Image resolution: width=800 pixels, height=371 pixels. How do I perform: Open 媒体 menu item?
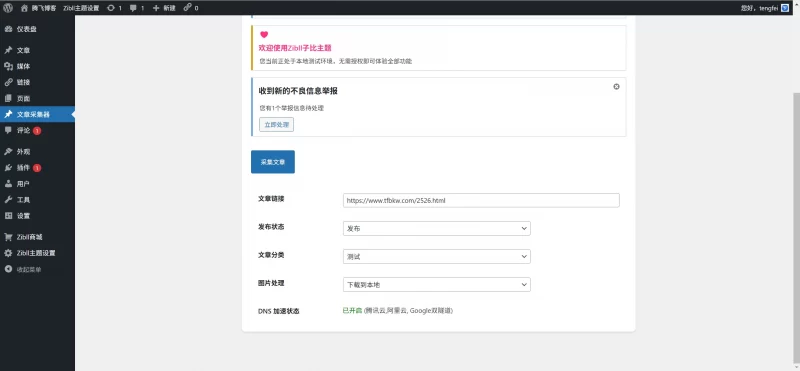coord(37,66)
